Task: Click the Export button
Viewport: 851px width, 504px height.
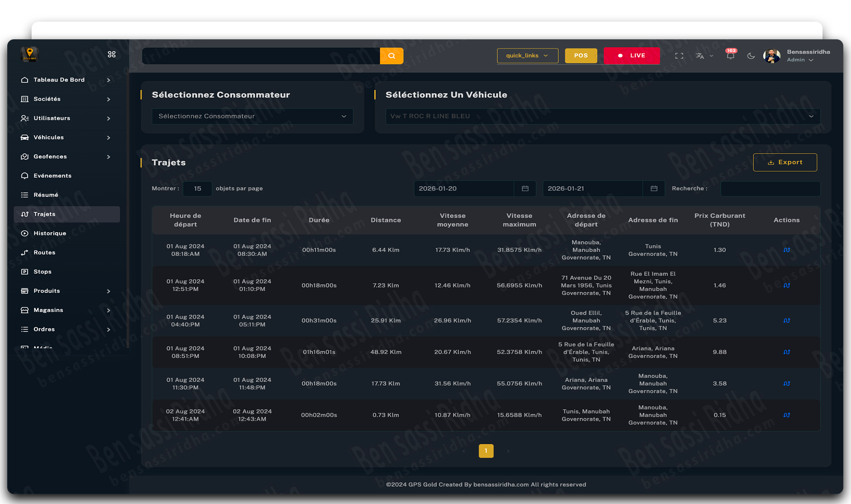Action: (x=785, y=163)
